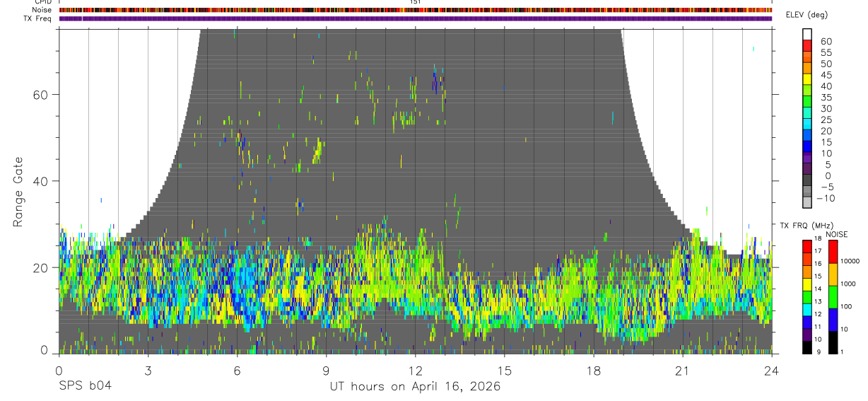
Task: Click the 'NOISE' legend title
Action: [x=836, y=234]
